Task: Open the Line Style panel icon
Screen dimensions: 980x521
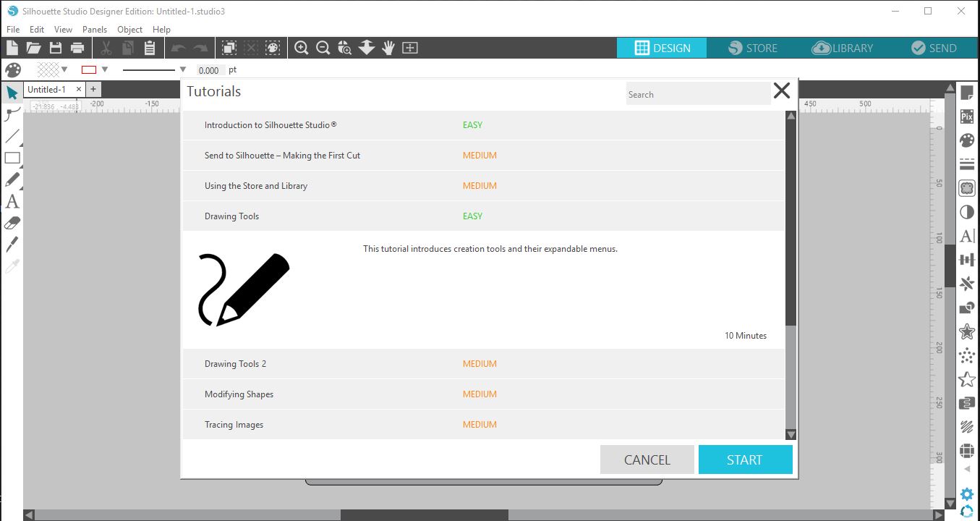Action: tap(967, 164)
